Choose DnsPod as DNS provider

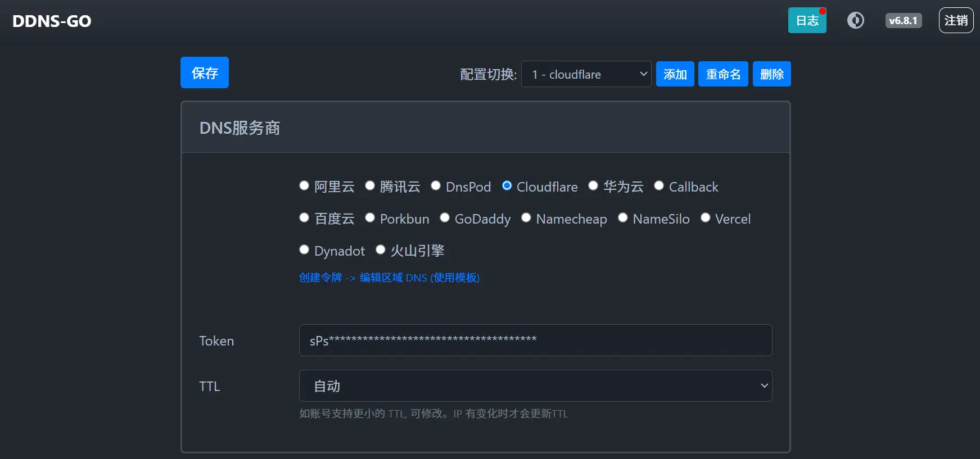(x=436, y=185)
